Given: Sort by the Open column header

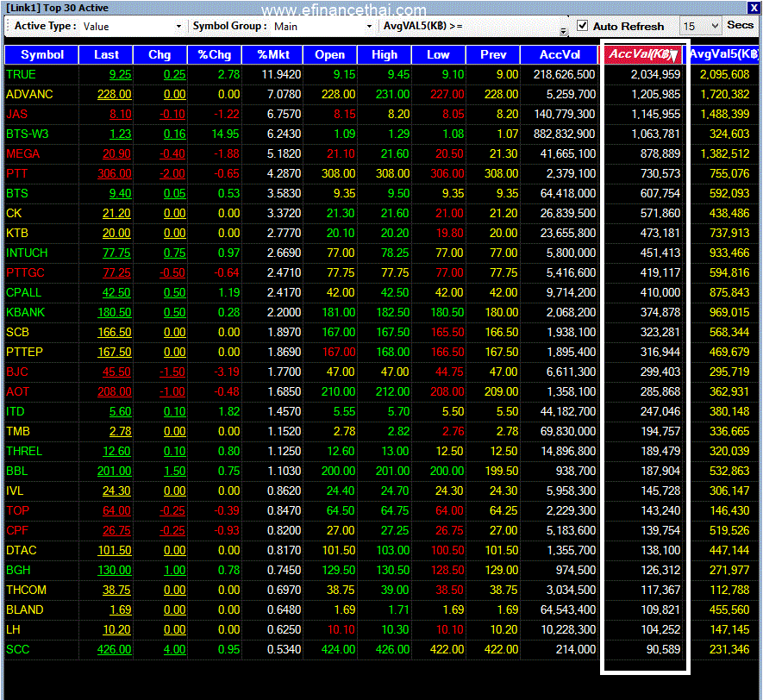Looking at the screenshot, I should click(330, 54).
